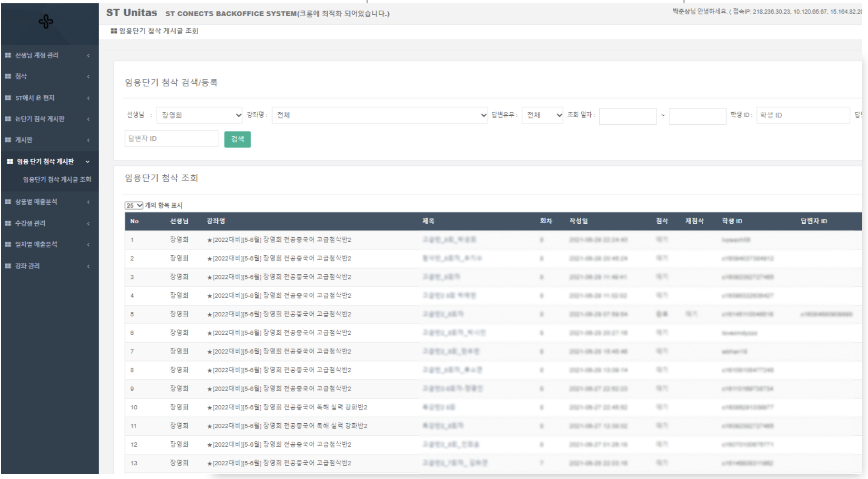The width and height of the screenshot is (868, 479).
Task: Open the 게시판 sidebar menu
Action: point(48,140)
